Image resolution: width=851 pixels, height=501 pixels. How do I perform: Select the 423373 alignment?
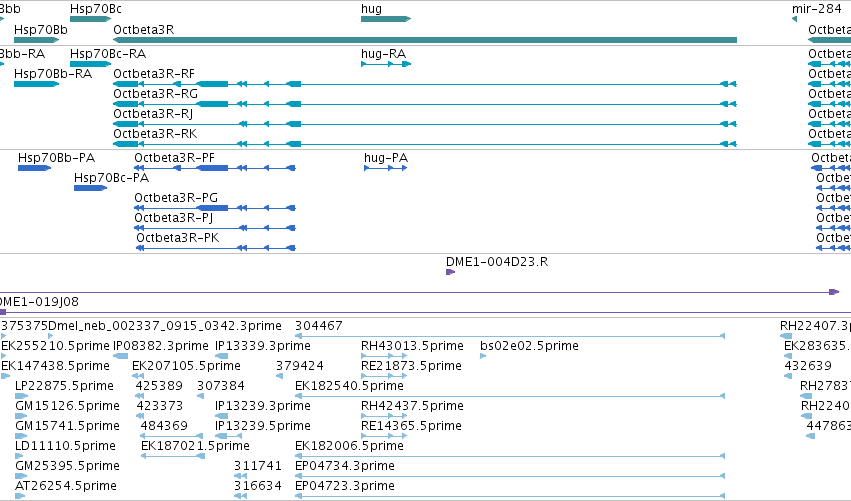point(160,406)
